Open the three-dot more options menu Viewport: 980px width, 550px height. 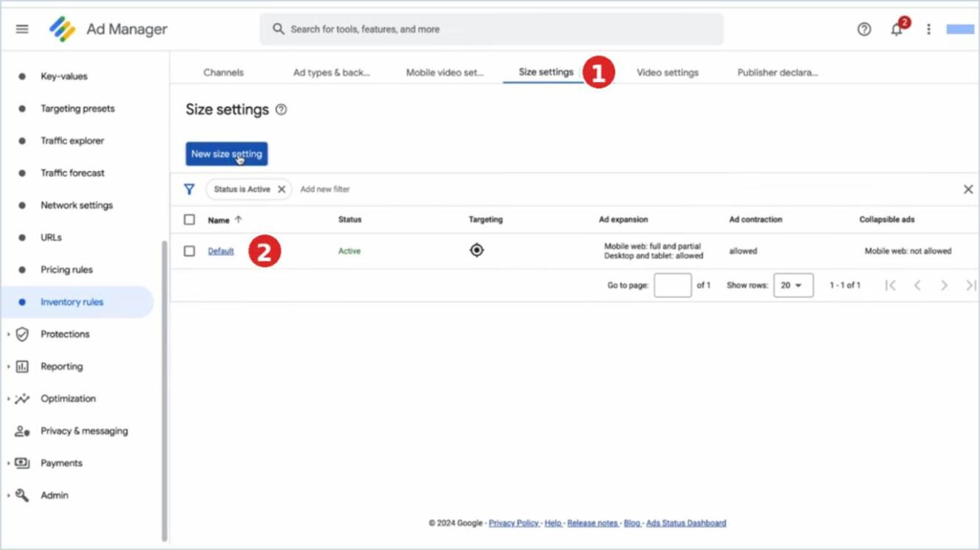tap(928, 29)
